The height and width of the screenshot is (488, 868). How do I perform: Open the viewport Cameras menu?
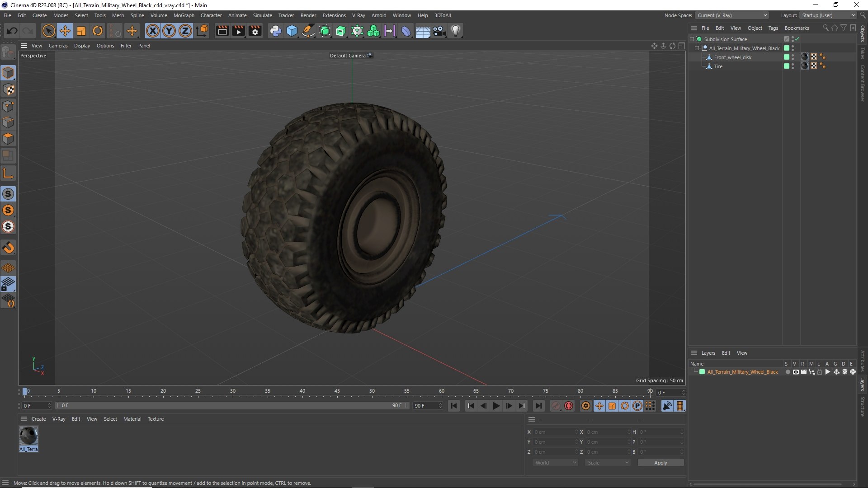click(58, 46)
